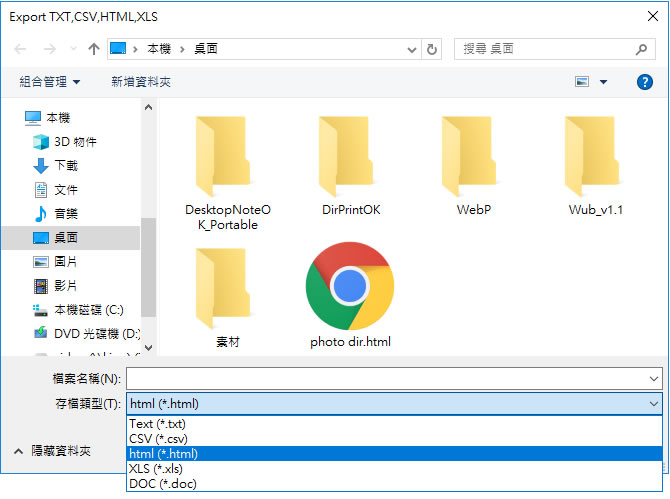Screen dimensions: 670x499
Task: Choose CSV (*.csv) file type
Action: click(x=394, y=439)
